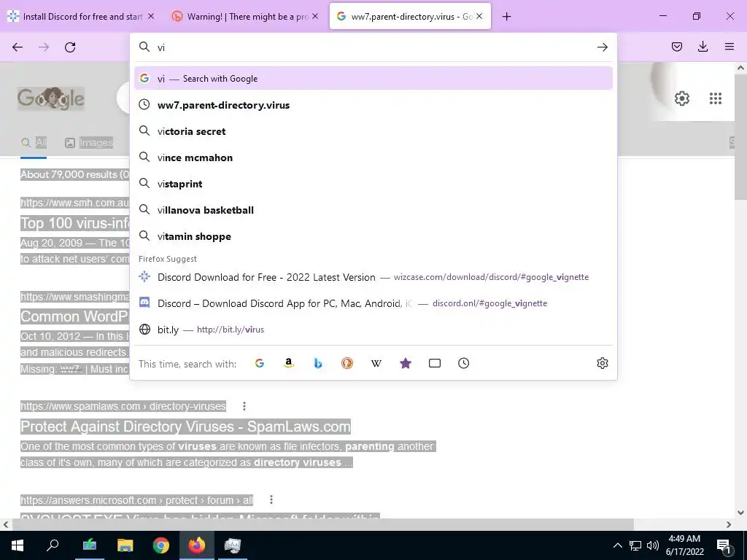
Task: Switch to the Install Discord tab
Action: (81, 16)
